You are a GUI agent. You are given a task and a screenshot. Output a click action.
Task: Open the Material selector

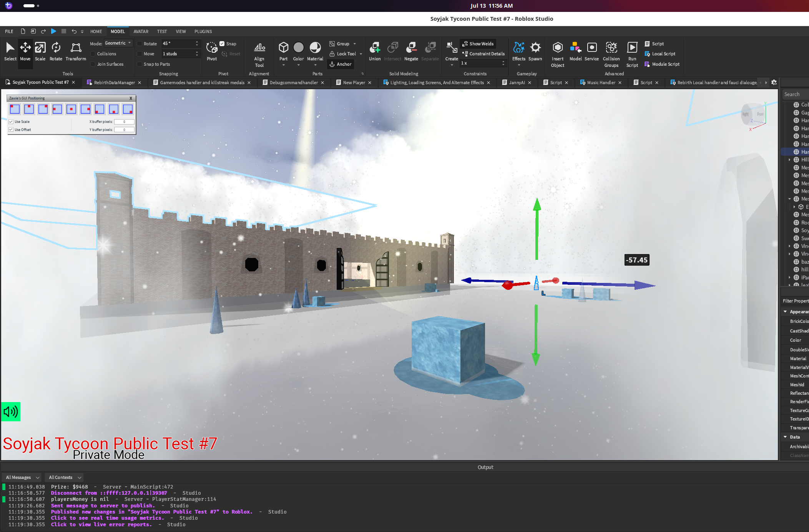pyautogui.click(x=315, y=48)
